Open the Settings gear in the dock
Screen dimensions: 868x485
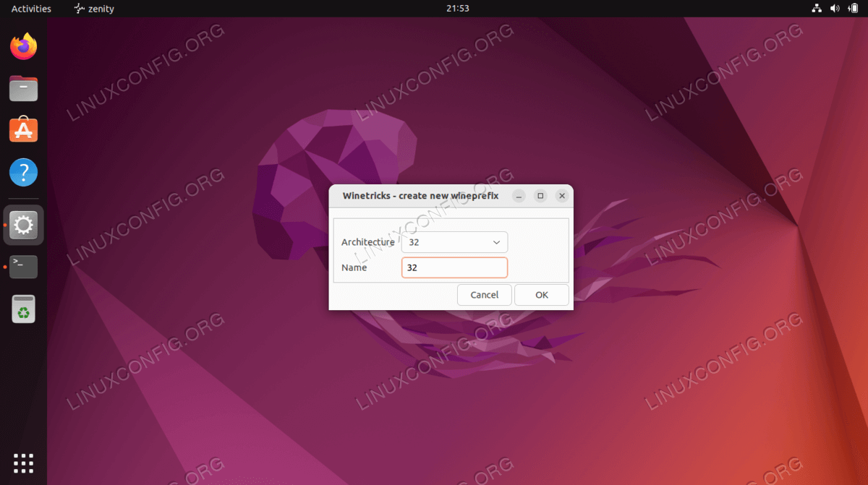coord(24,226)
